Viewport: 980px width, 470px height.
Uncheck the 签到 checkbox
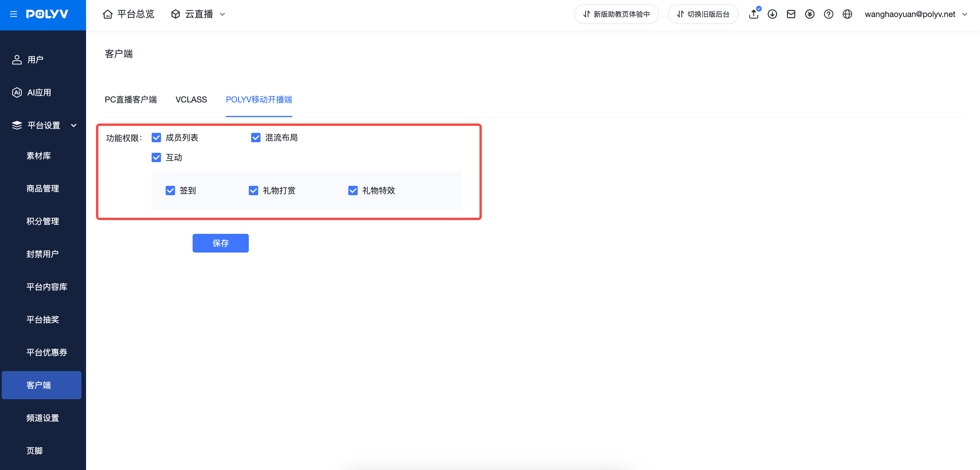pyautogui.click(x=170, y=191)
